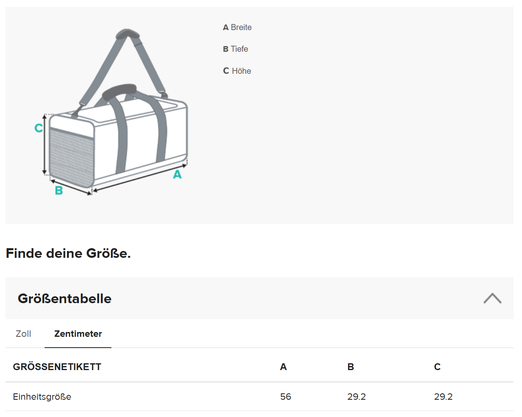Image resolution: width=522 pixels, height=417 pixels.
Task: Click the teal letter C on the bag diagram
Action: (x=38, y=128)
